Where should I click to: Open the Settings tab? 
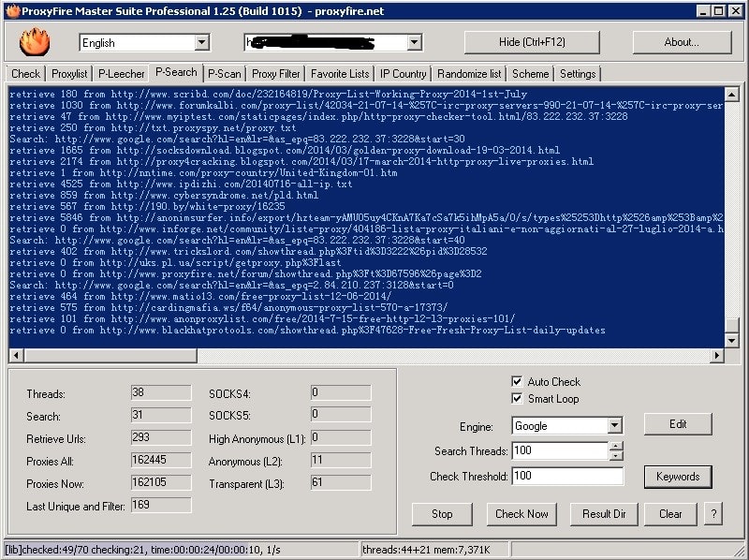[x=578, y=74]
